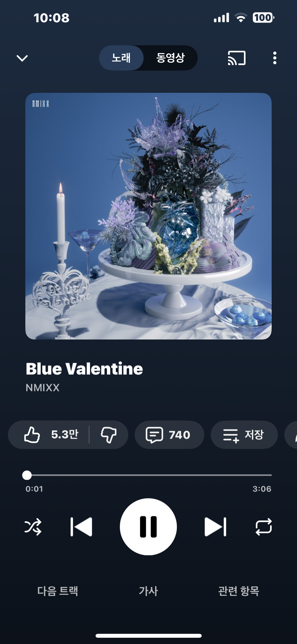
Task: Tap the Cast to device icon
Action: pos(237,58)
